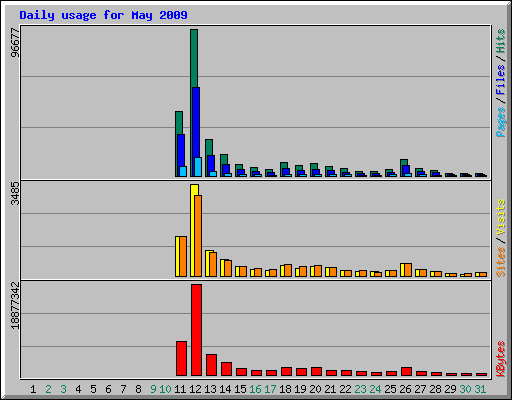Screen dimensions: 512x400
Task: Click day label 26 on x-axis
Action: [405, 389]
